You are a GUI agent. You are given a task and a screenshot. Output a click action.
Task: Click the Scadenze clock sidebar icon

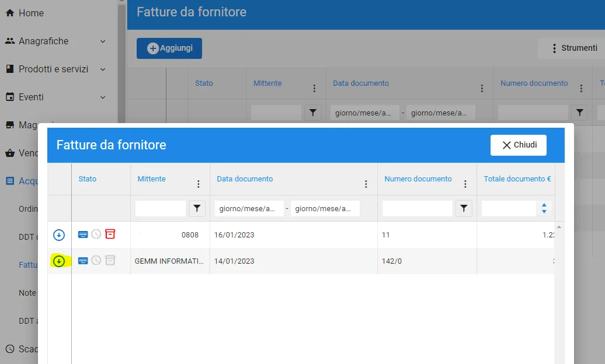tap(10, 349)
